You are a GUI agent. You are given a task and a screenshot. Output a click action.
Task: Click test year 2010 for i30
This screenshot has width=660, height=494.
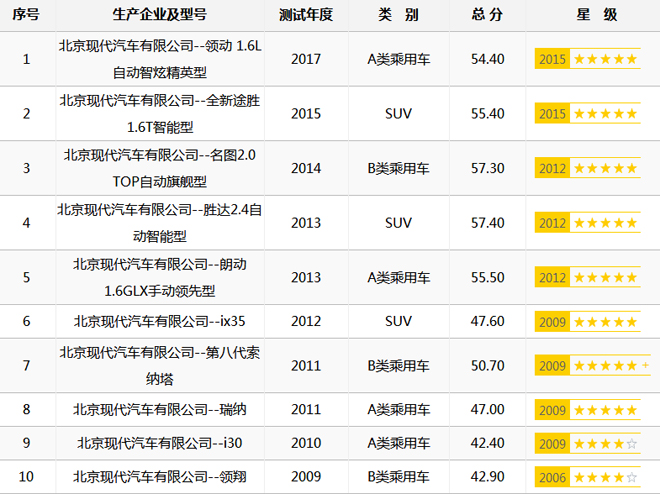306,443
